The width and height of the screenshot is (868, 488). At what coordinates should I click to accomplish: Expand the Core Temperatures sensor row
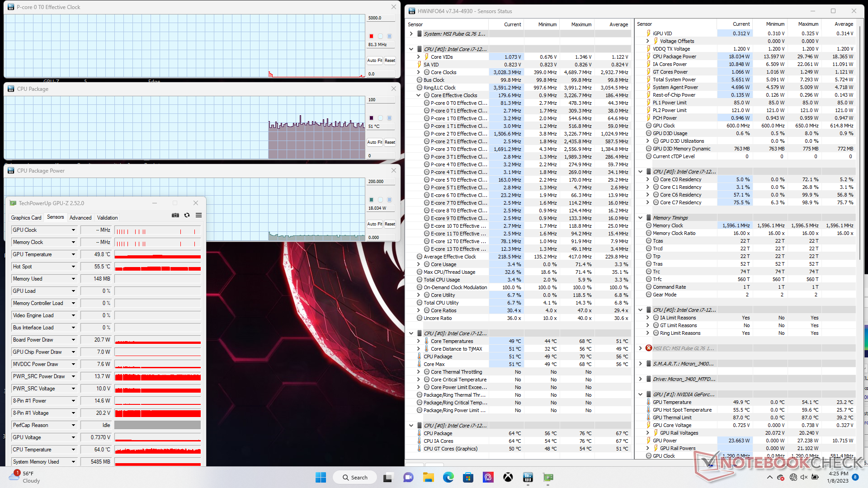click(x=419, y=341)
